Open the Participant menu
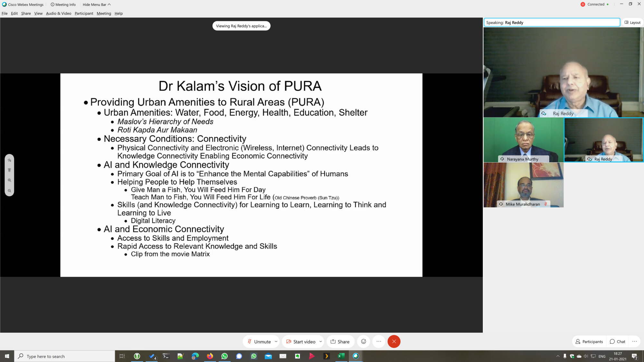 [x=84, y=14]
